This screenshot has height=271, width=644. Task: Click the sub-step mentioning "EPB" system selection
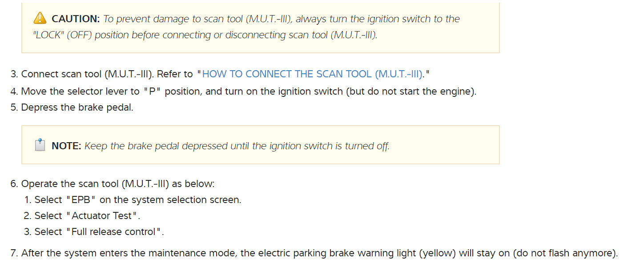tap(138, 199)
